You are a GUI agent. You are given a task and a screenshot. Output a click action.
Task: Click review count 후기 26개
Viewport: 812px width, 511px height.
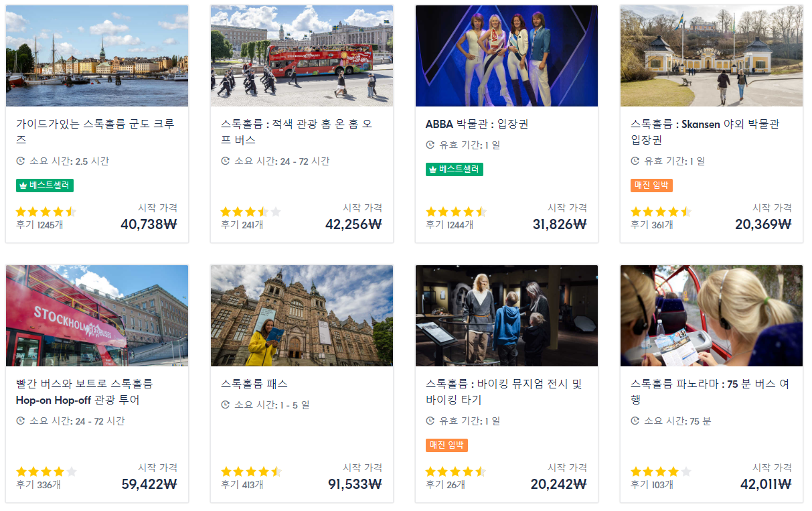click(x=444, y=484)
